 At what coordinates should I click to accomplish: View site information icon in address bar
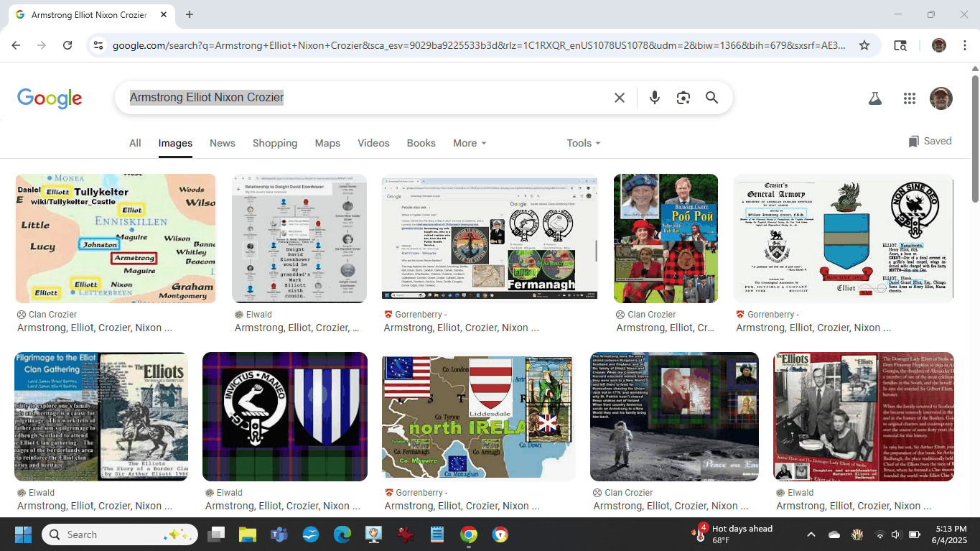98,45
